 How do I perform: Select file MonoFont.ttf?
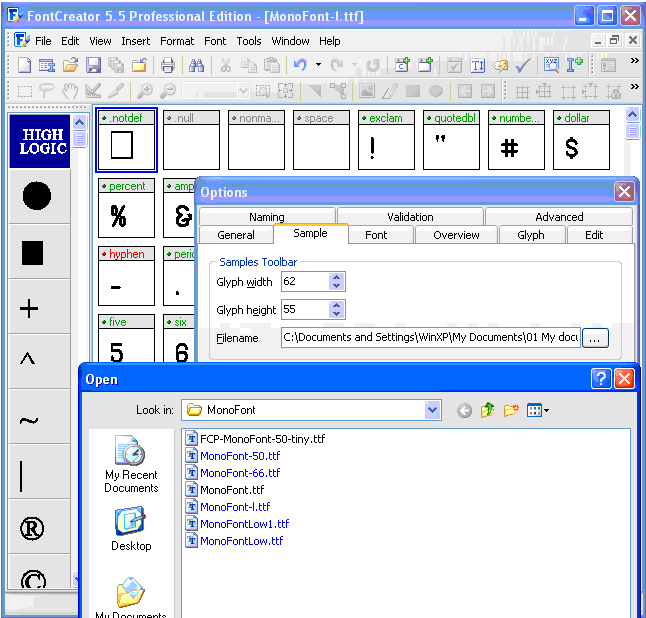225,490
